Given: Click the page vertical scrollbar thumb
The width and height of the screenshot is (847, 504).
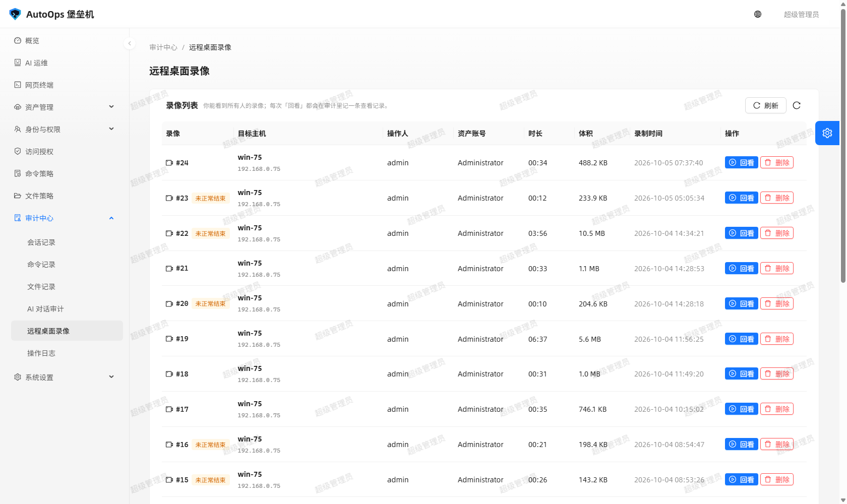Looking at the screenshot, I should point(843,146).
